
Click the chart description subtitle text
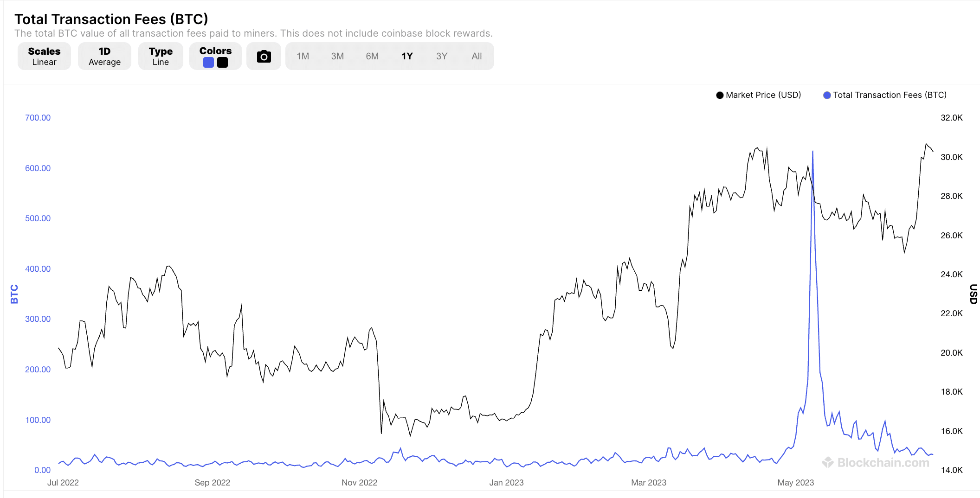pos(253,33)
